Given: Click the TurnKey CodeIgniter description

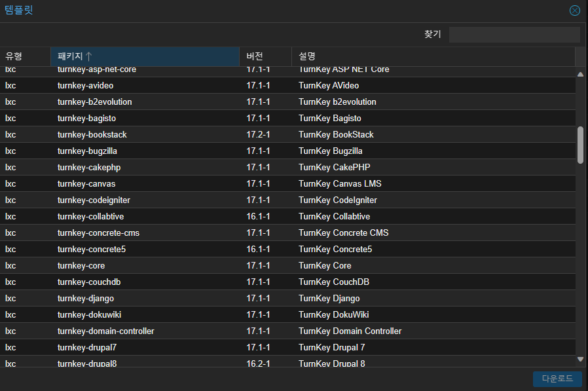Looking at the screenshot, I should coord(337,200).
